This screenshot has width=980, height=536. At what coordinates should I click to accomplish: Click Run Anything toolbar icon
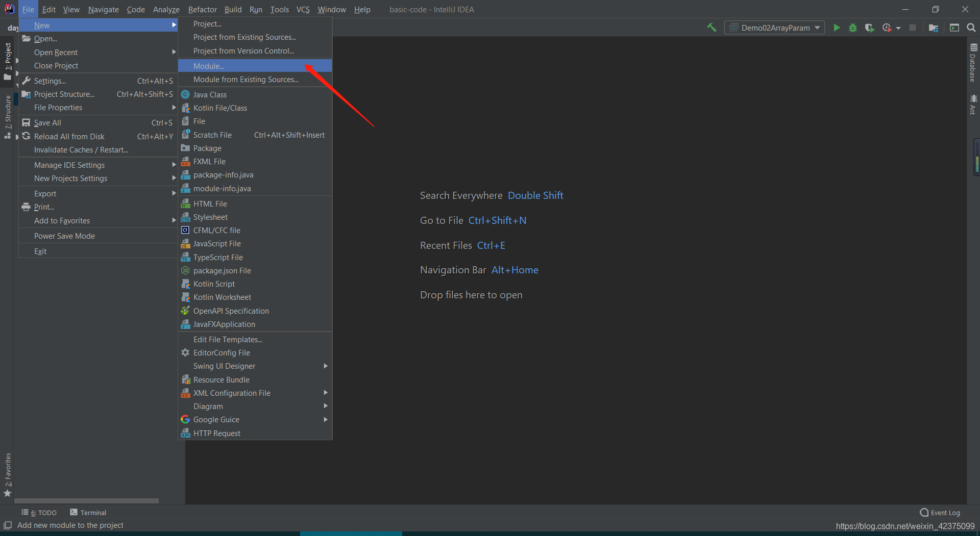[954, 28]
